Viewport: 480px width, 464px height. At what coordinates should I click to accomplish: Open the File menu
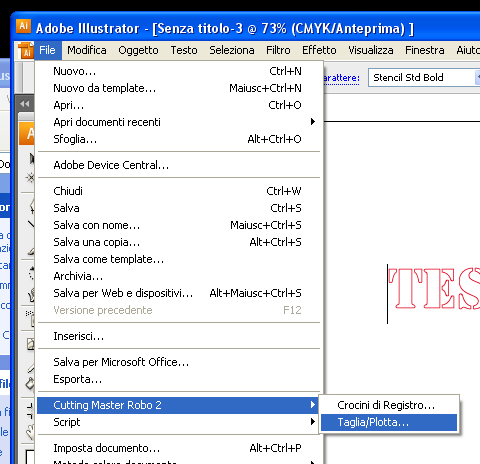pyautogui.click(x=47, y=50)
